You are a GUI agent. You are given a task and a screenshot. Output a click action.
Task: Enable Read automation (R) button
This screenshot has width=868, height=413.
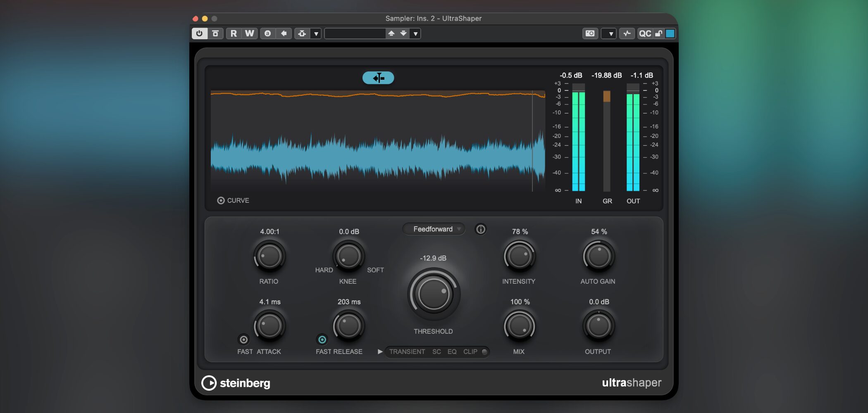click(234, 33)
